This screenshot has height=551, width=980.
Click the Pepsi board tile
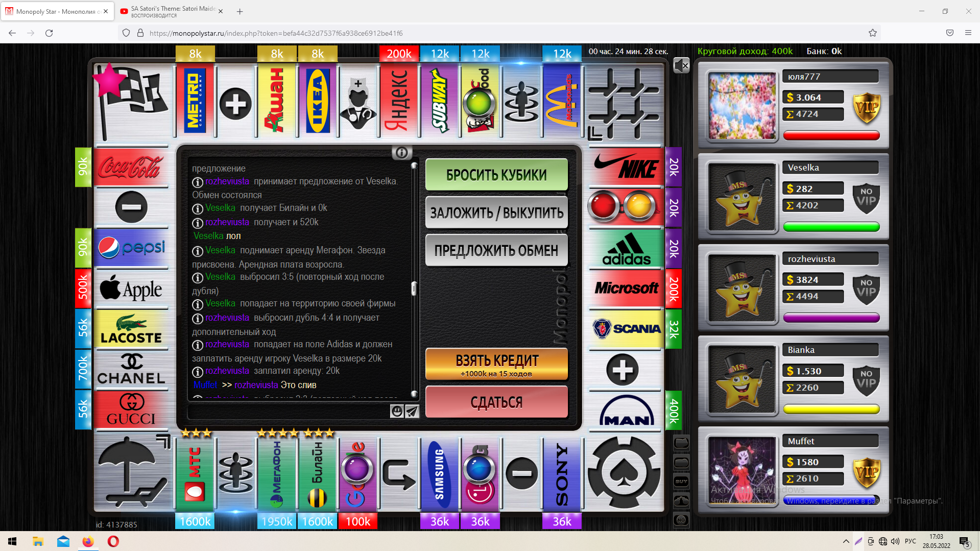click(131, 248)
